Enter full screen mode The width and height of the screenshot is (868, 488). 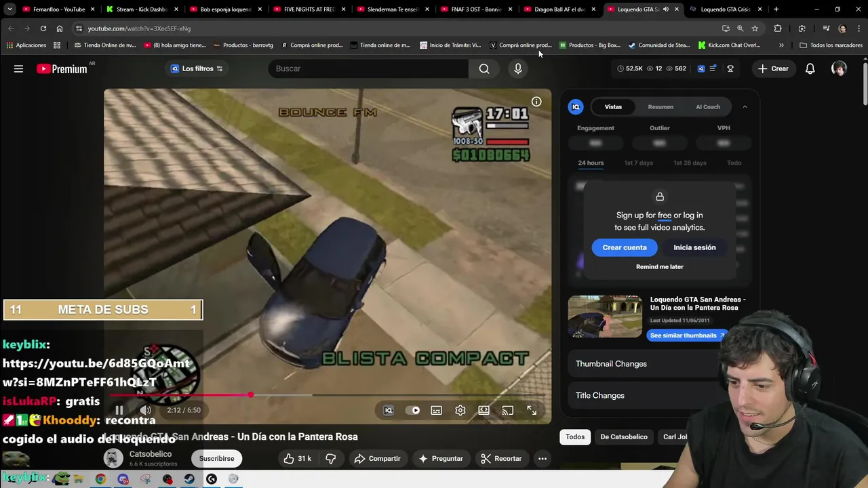pyautogui.click(x=532, y=410)
